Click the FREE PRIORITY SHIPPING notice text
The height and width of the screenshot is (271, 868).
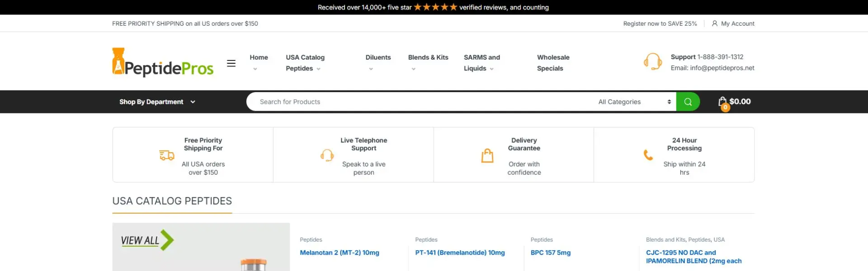[x=185, y=23]
